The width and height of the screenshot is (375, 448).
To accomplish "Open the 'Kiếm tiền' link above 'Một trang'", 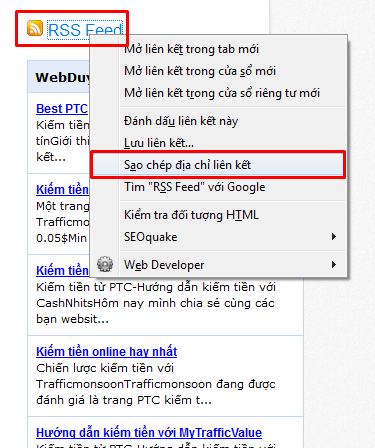I will point(62,190).
